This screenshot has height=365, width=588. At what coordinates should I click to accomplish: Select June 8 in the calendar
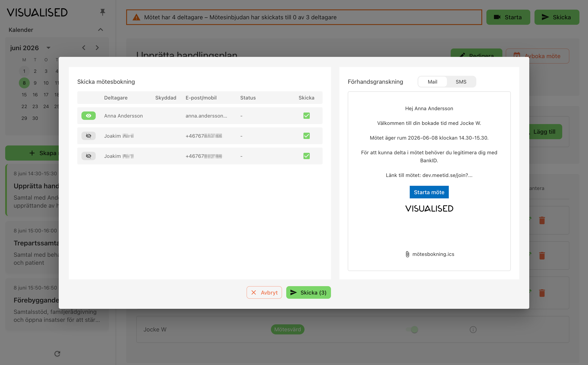pos(24,83)
